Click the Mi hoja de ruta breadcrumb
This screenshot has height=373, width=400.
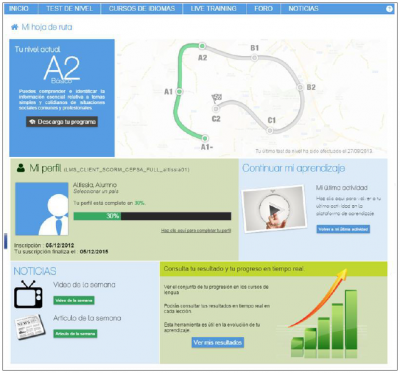[x=47, y=27]
